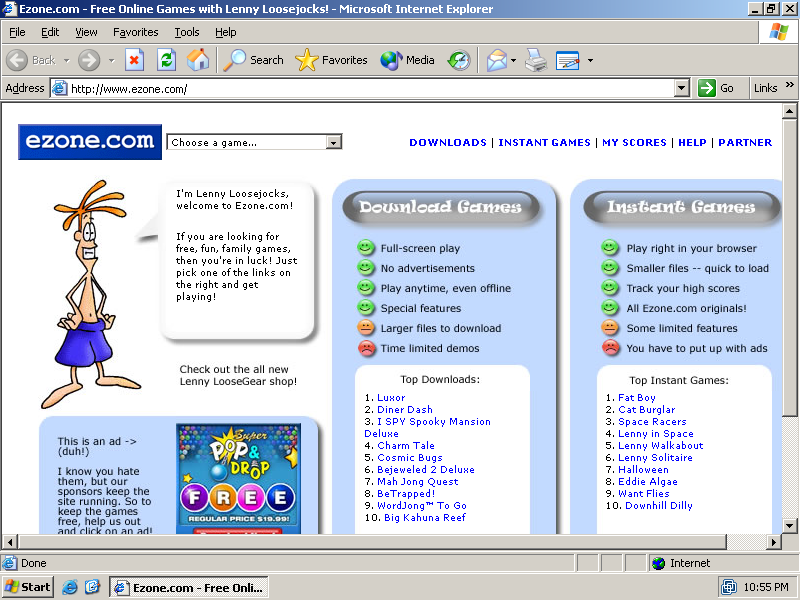Expand the Edit button dropdown arrow

pos(590,60)
